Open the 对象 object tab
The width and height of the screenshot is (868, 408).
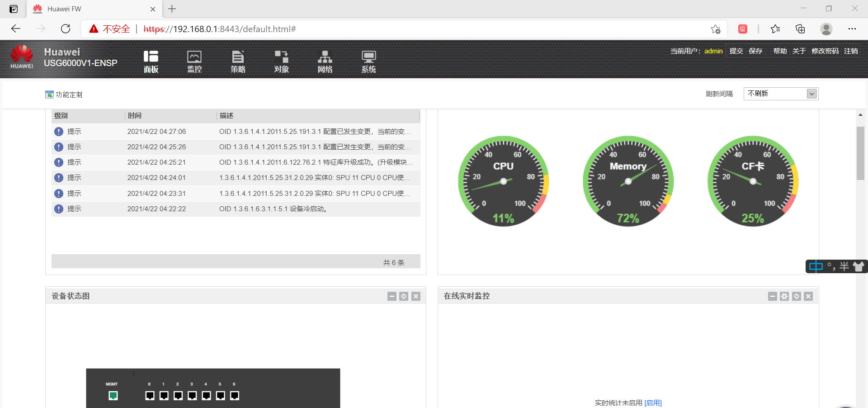281,62
